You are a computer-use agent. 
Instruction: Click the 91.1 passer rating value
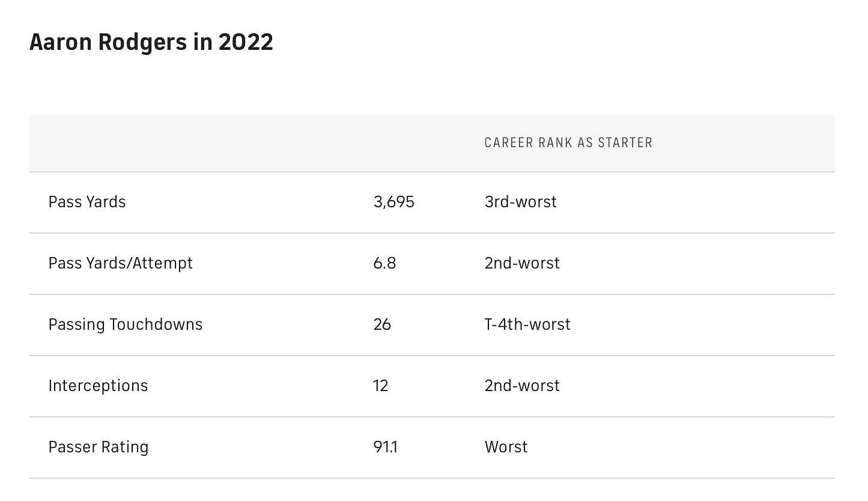coord(385,447)
